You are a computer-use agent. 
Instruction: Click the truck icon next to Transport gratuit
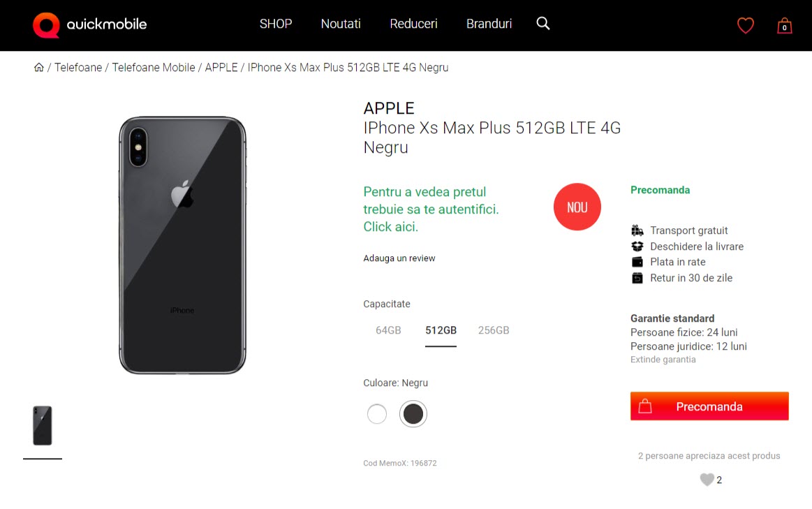[x=637, y=230]
